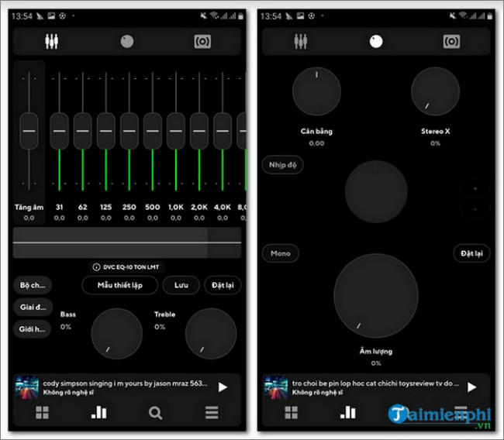This screenshot has height=440, width=504.
Task: Click the 2,0K band slider handle
Action: (x=199, y=131)
